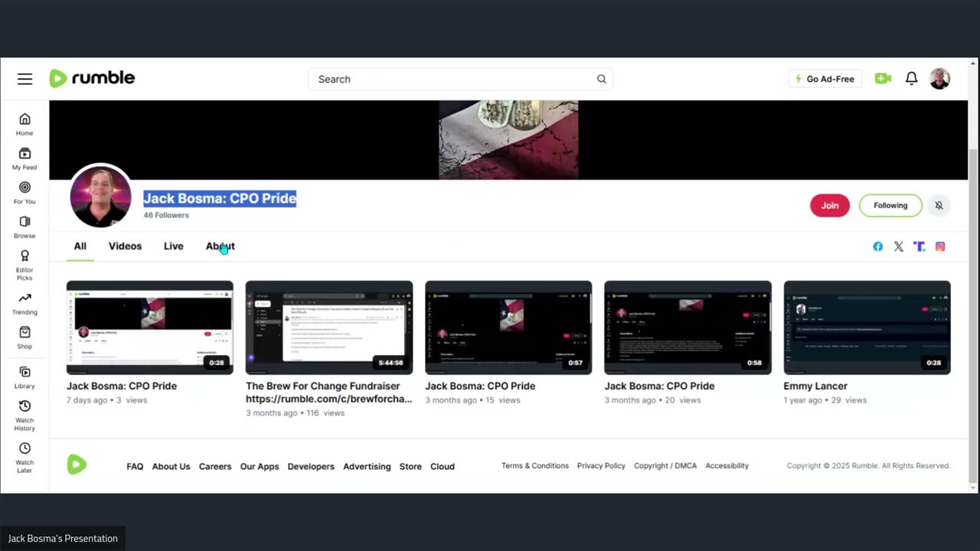
Task: Select the All tab
Action: pos(80,246)
